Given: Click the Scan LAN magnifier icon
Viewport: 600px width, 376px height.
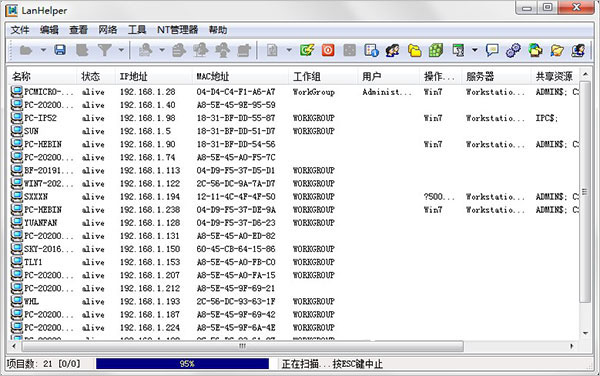Looking at the screenshot, I should [145, 50].
